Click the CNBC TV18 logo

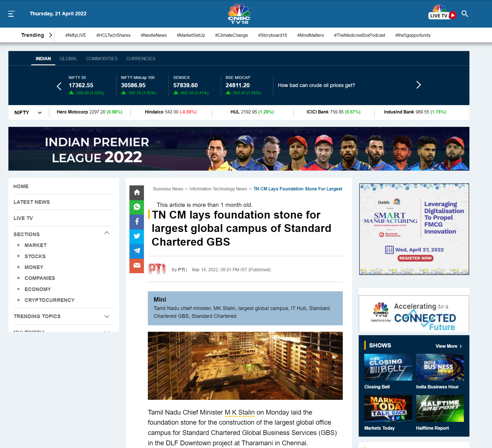coord(239,14)
